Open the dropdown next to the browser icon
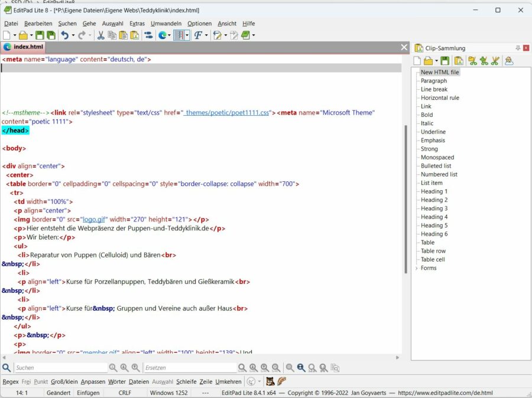Screen dimensions: 532x398 tap(170, 35)
